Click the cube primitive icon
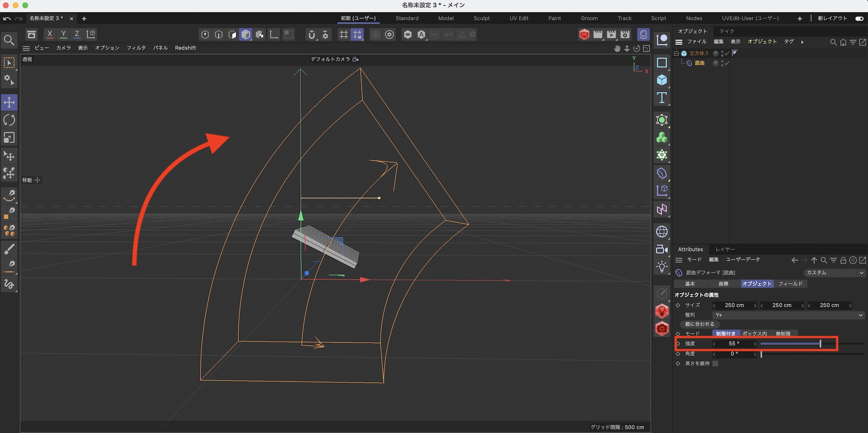Image resolution: width=868 pixels, height=433 pixels. (661, 80)
